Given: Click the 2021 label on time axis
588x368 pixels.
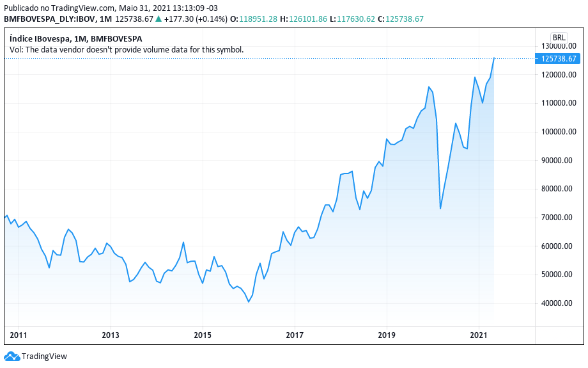Looking at the screenshot, I should [479, 335].
